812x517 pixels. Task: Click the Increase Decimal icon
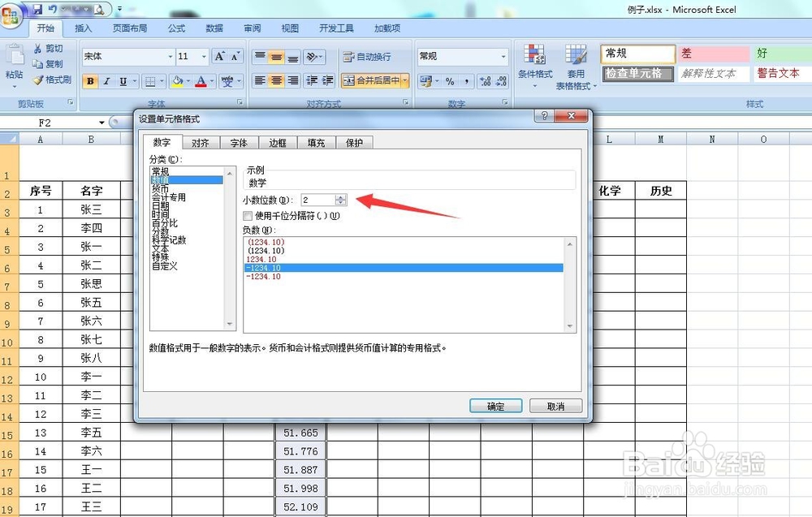click(x=486, y=82)
